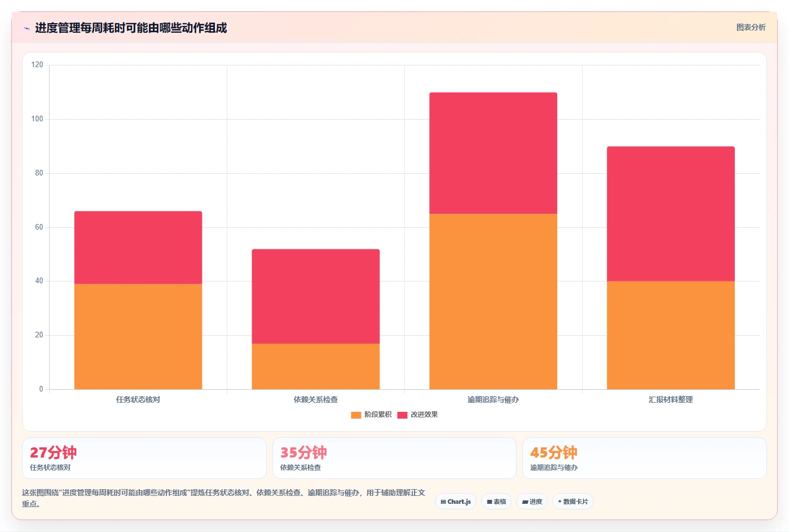Click the 改进效果 legend label

[424, 415]
